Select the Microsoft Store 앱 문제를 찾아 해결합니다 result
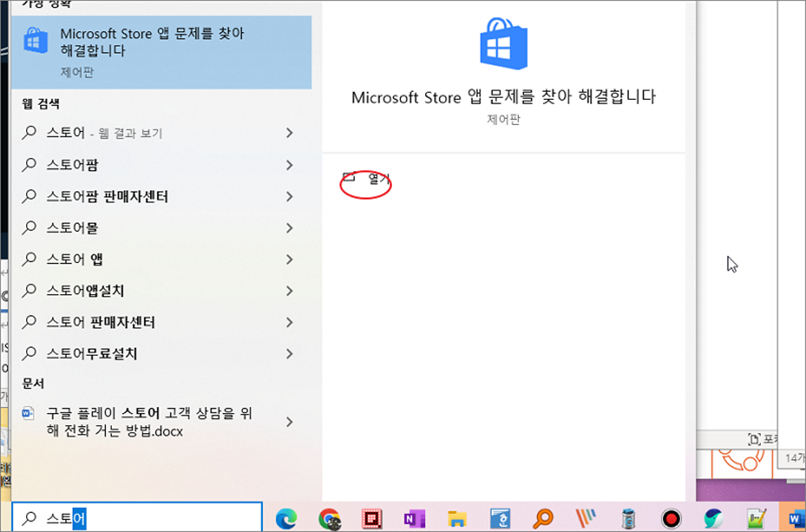This screenshot has height=532, width=806. pos(161,52)
